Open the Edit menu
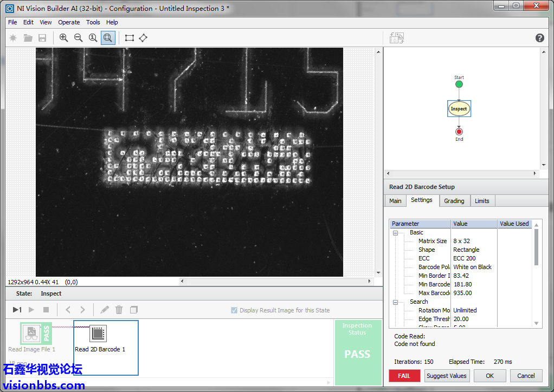Screen dimensions: 554x392 click(x=28, y=22)
